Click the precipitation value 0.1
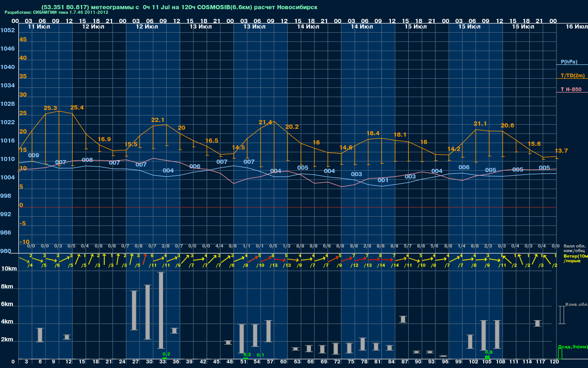This screenshot has width=588, height=368. pyautogui.click(x=260, y=355)
